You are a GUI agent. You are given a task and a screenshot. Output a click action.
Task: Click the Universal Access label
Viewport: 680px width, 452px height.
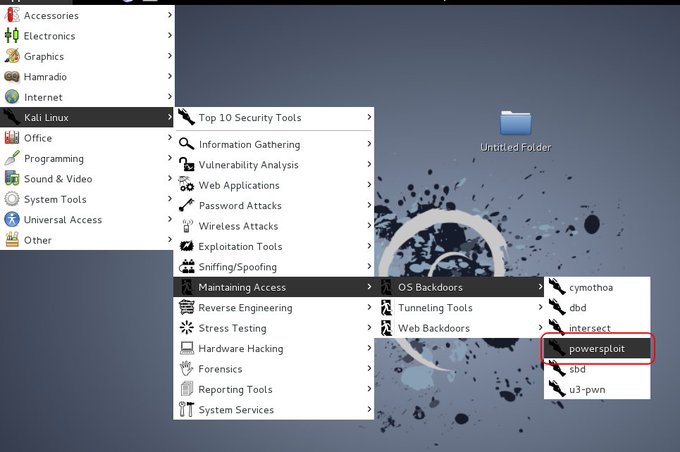click(63, 219)
